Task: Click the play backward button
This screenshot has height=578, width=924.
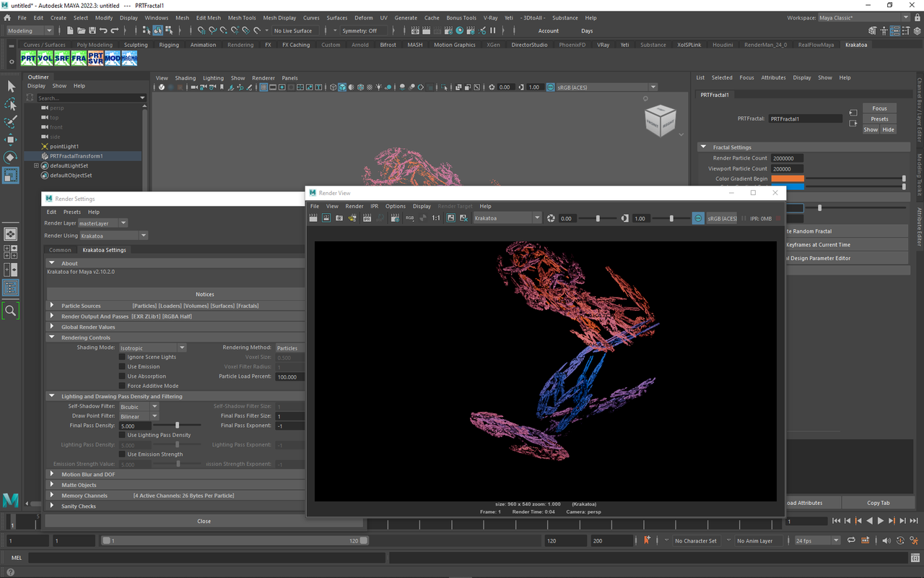Action: click(x=869, y=521)
